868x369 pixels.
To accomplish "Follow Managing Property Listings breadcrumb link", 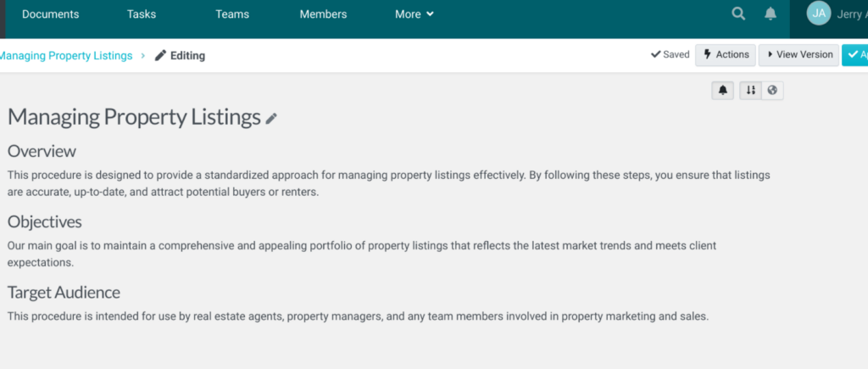I will [66, 55].
